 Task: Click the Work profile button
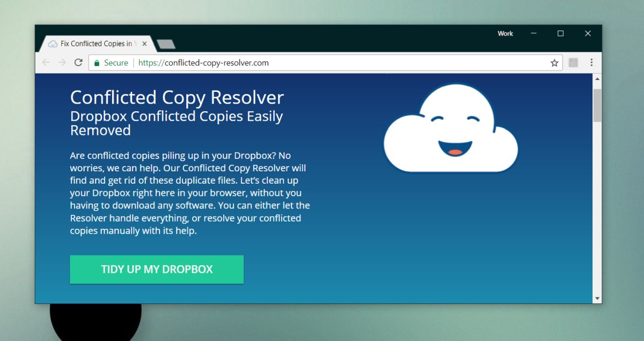point(505,33)
